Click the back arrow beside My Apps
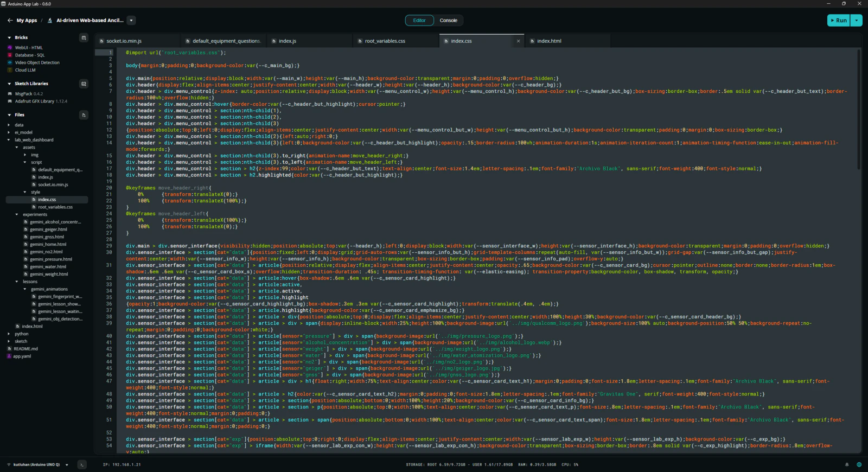 click(x=10, y=21)
